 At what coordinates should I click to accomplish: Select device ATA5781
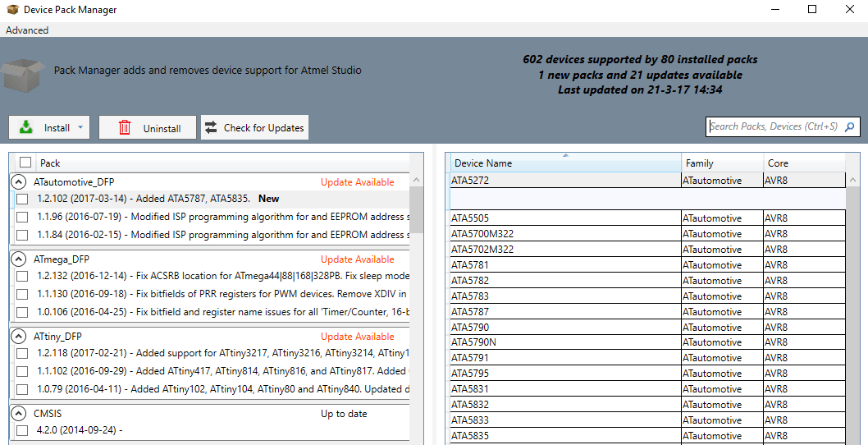647,264
